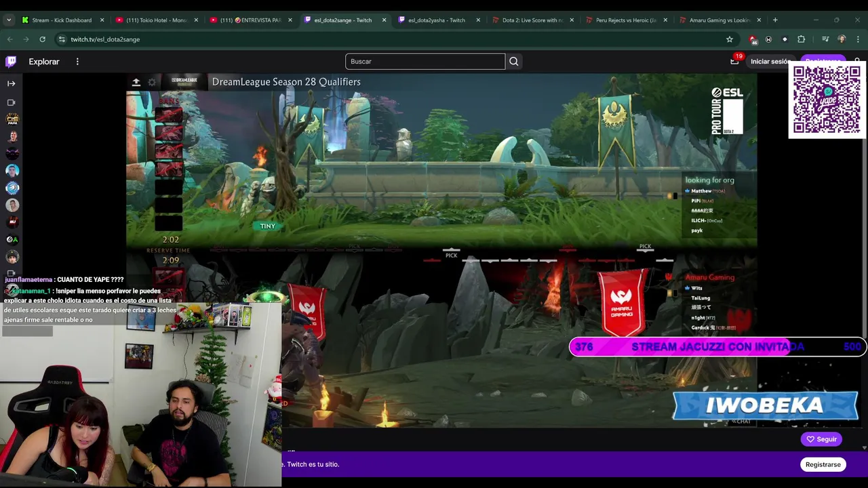Click the Amaru Gaming team name
The height and width of the screenshot is (488, 868).
point(709,277)
